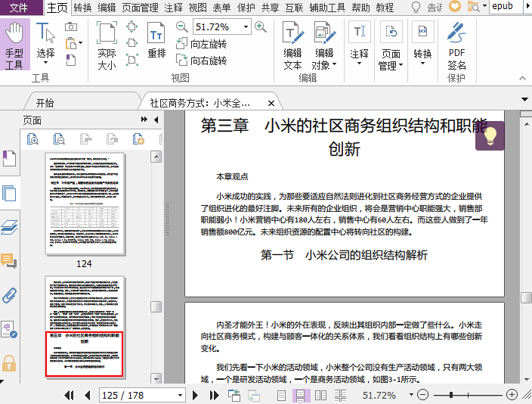
Task: Open clipboard icon dropdown arrow
Action: (81, 43)
